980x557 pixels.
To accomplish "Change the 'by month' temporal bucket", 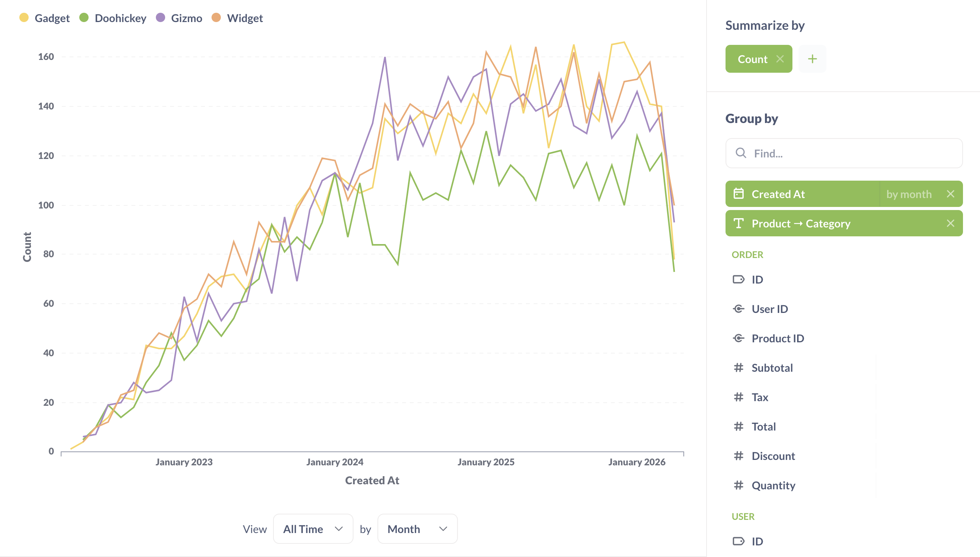I will 908,194.
